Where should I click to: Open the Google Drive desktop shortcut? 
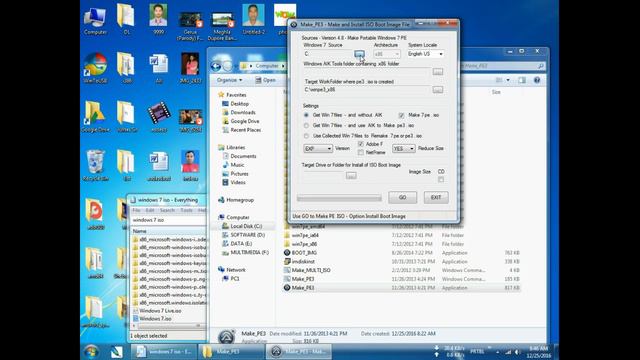pos(96,117)
